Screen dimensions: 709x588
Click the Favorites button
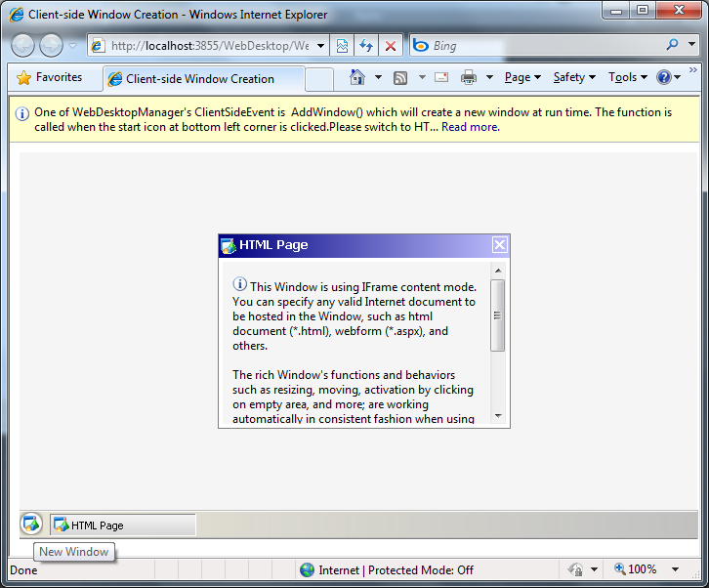point(51,78)
